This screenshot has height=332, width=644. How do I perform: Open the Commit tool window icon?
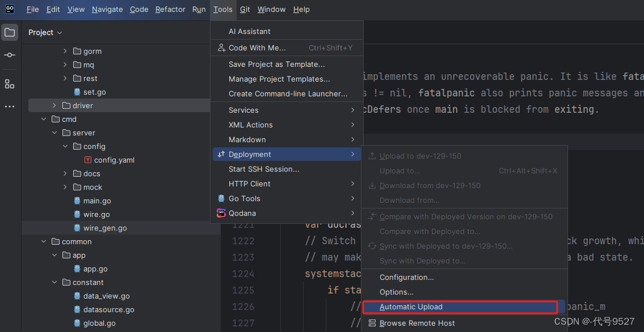click(10, 55)
